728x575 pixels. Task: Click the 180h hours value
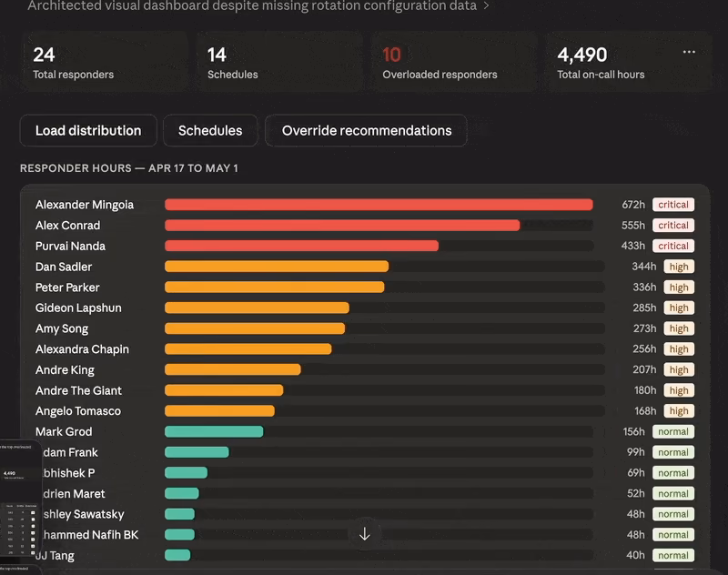coord(645,390)
